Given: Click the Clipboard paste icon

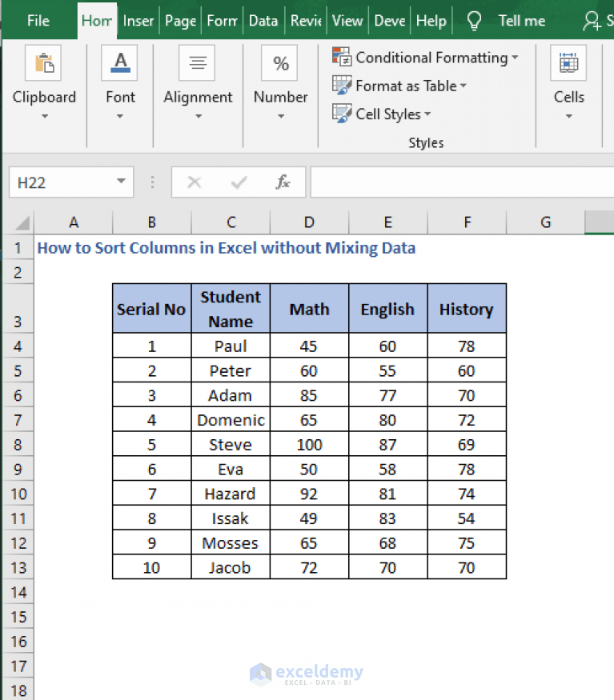Looking at the screenshot, I should tap(44, 62).
